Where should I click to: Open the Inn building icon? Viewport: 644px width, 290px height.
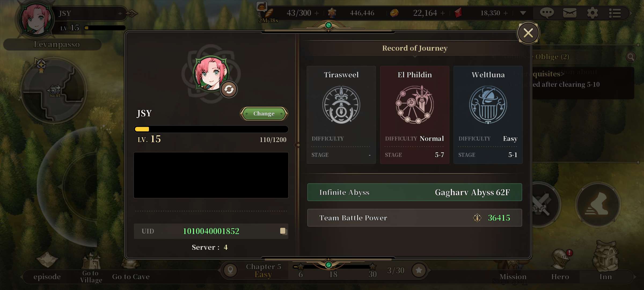point(606,256)
